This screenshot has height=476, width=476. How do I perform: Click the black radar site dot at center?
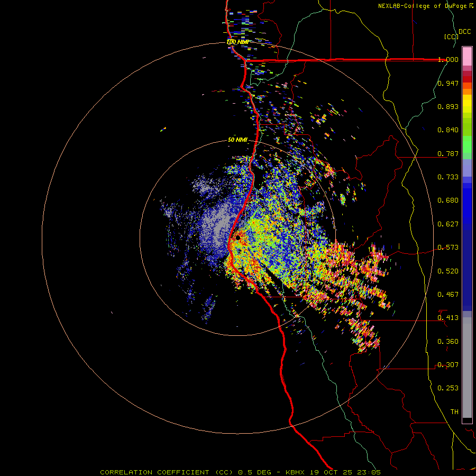[237, 237]
